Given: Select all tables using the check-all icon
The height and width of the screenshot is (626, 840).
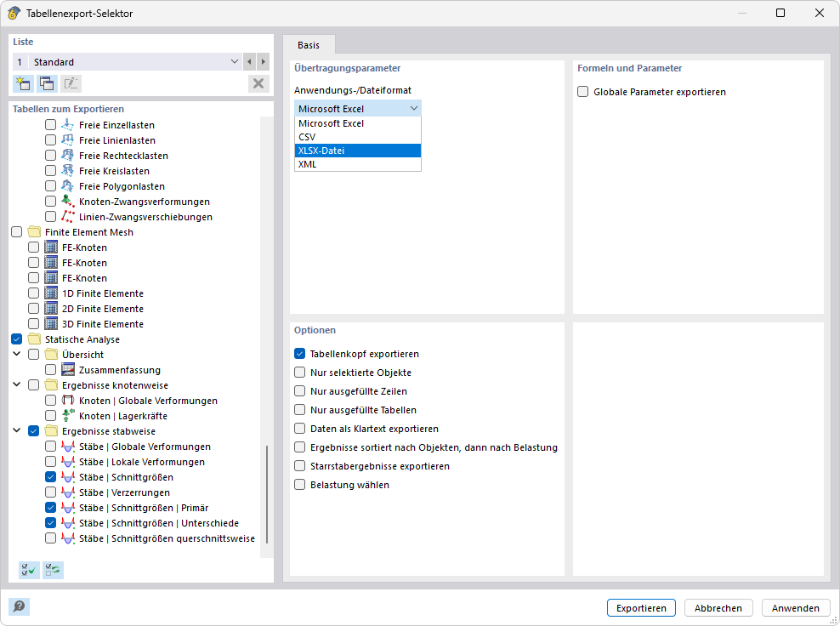Looking at the screenshot, I should (28, 569).
